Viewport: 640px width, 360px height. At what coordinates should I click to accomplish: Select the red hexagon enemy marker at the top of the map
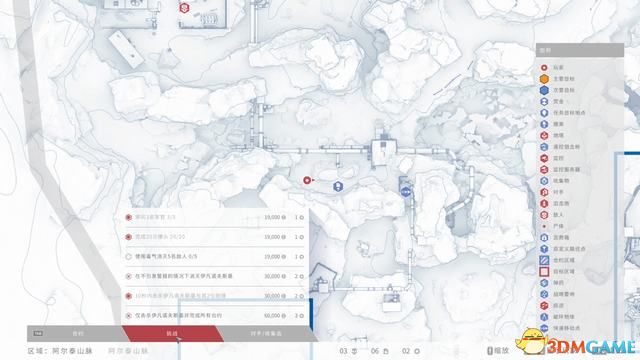tap(184, 7)
